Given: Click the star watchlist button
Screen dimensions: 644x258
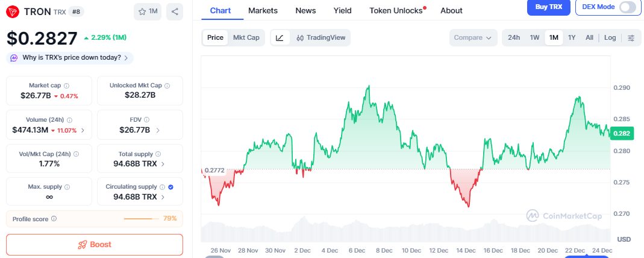Looking at the screenshot, I should [x=148, y=11].
